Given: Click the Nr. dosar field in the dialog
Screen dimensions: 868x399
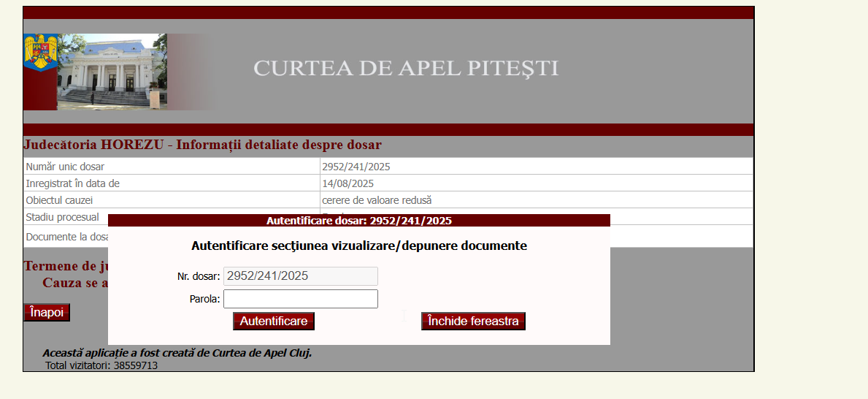Looking at the screenshot, I should coord(300,276).
